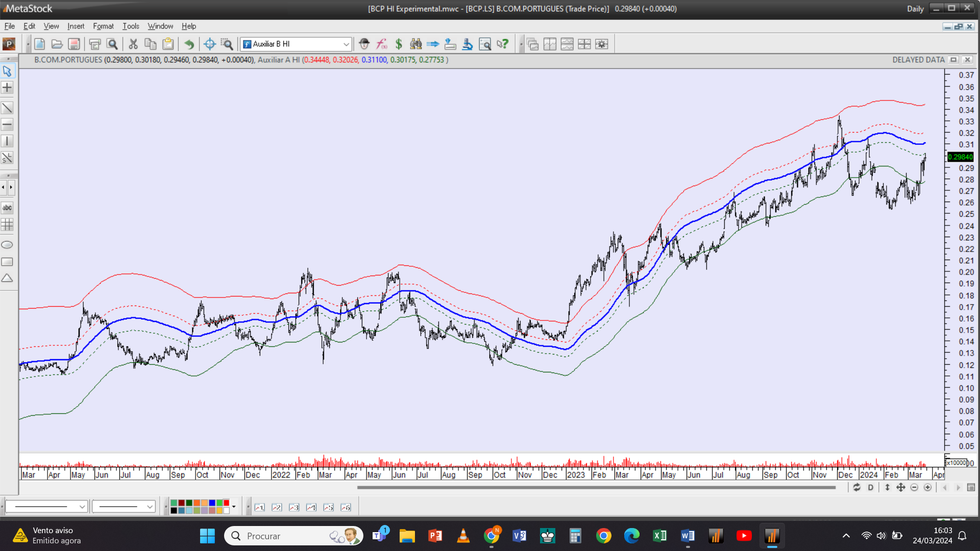Toggle the D periodicity button
The height and width of the screenshot is (551, 980).
(x=871, y=488)
